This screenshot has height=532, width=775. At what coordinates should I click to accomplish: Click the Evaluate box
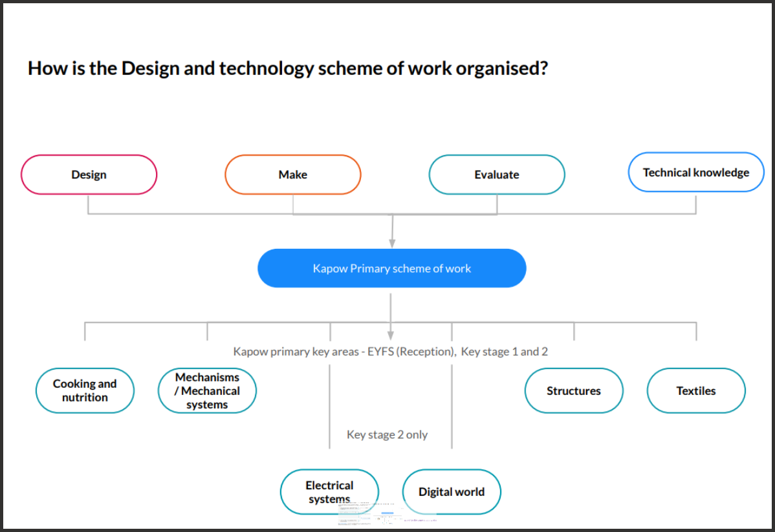tap(496, 175)
